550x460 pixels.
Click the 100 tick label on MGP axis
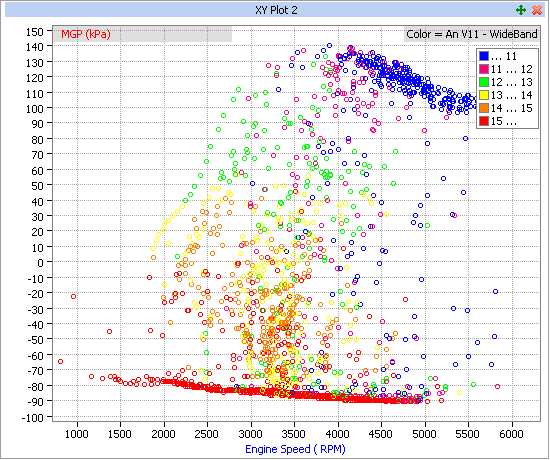pos(35,108)
